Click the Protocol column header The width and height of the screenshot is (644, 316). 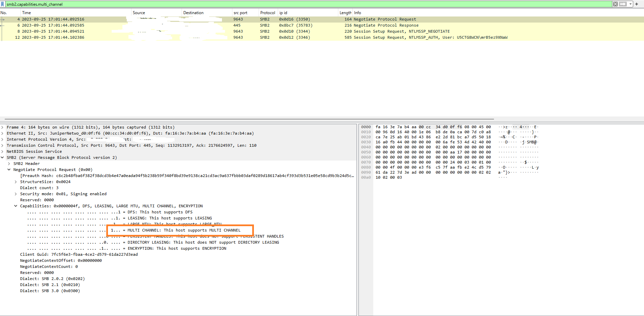[x=268, y=13]
